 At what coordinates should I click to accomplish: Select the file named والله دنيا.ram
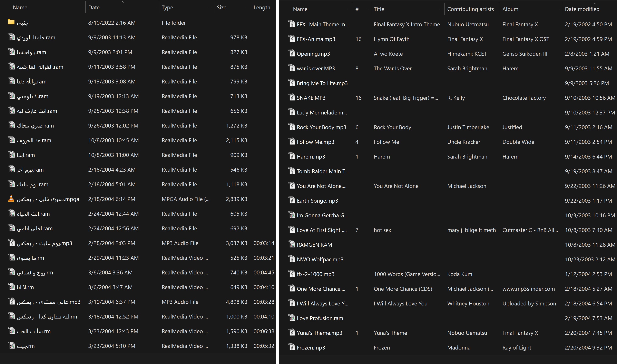point(32,82)
